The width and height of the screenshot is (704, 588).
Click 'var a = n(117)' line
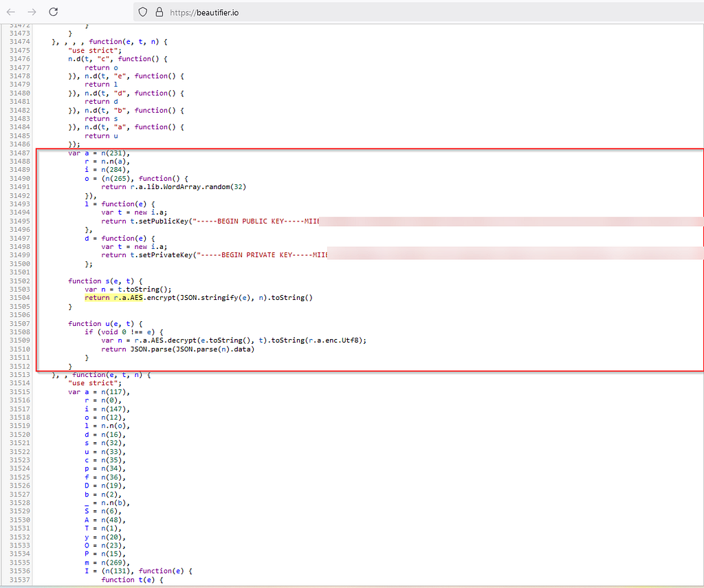point(99,392)
